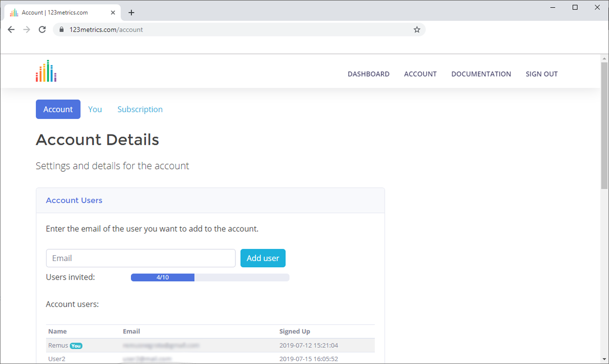
Task: Maximize the browser window
Action: click(575, 7)
